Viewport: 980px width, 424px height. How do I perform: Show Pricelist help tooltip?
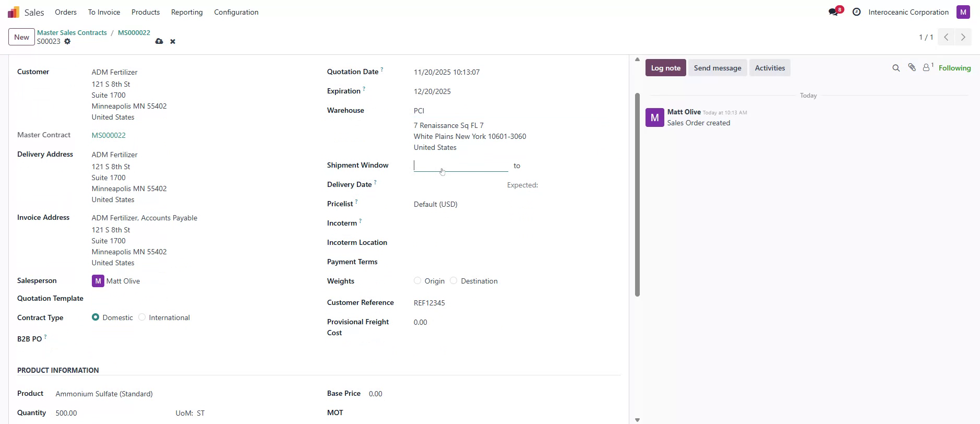(x=356, y=202)
